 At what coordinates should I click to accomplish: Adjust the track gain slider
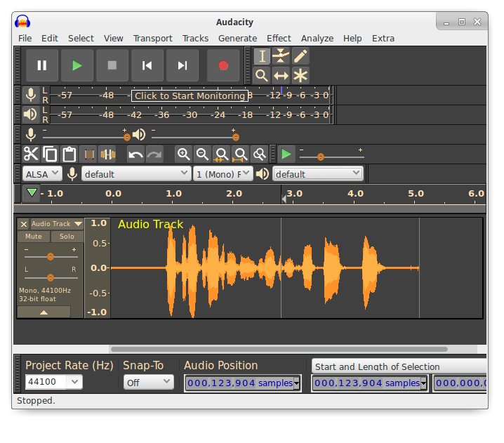[50, 257]
